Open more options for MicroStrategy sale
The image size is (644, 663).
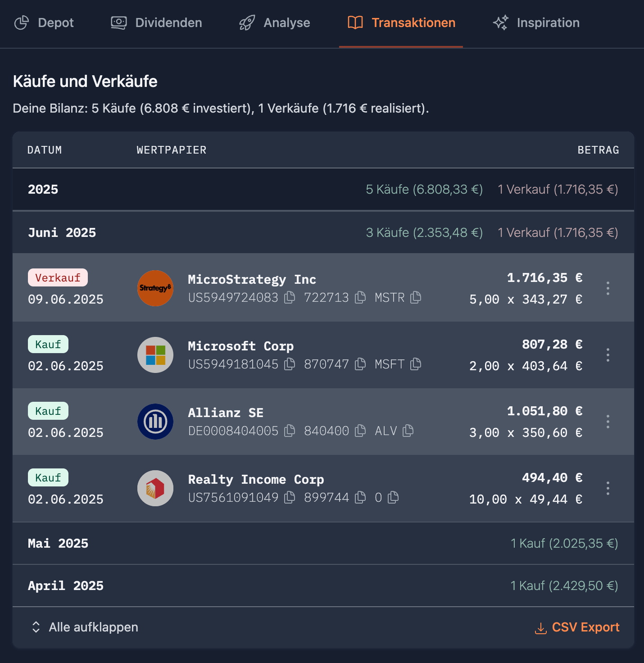tap(608, 288)
